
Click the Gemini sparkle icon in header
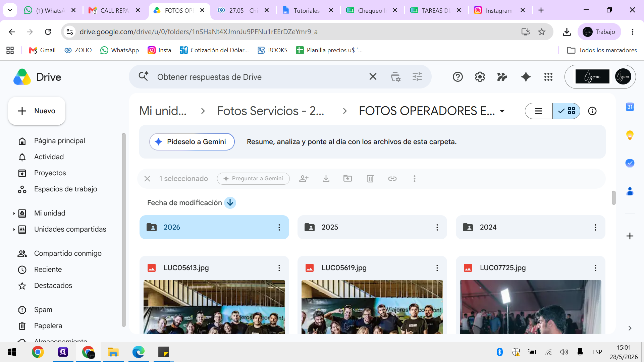point(526,77)
